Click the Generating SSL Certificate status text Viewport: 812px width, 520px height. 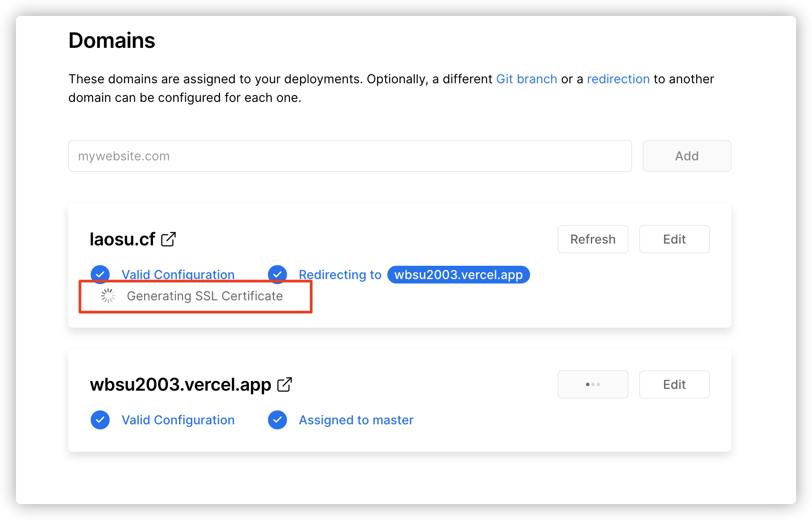tap(205, 296)
